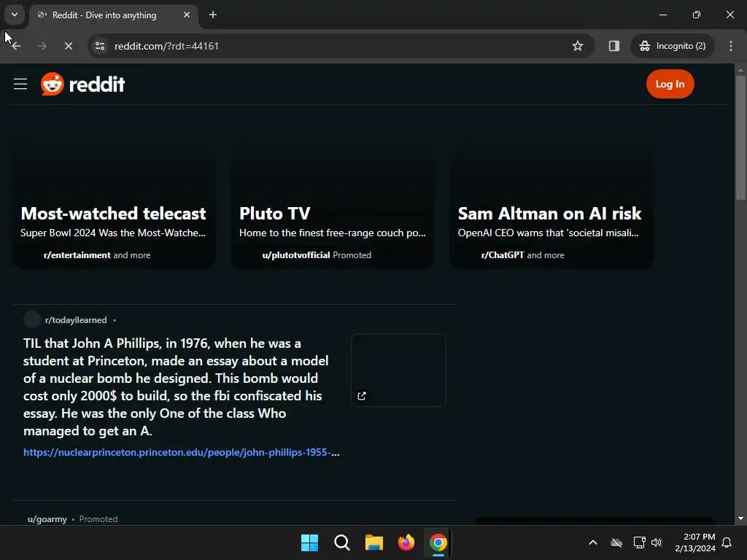Image resolution: width=747 pixels, height=560 pixels.
Task: Click the Reddit Snoo logo icon
Action: pos(53,85)
